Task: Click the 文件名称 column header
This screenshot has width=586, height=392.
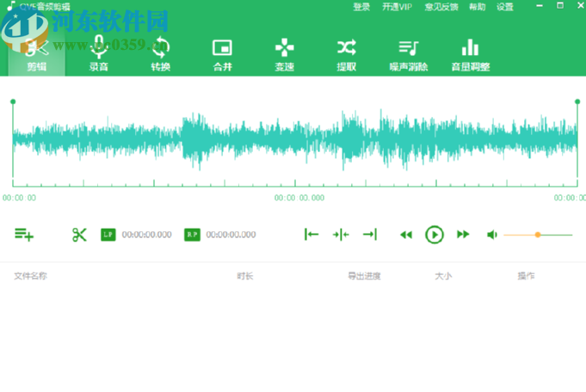Action: (x=31, y=276)
